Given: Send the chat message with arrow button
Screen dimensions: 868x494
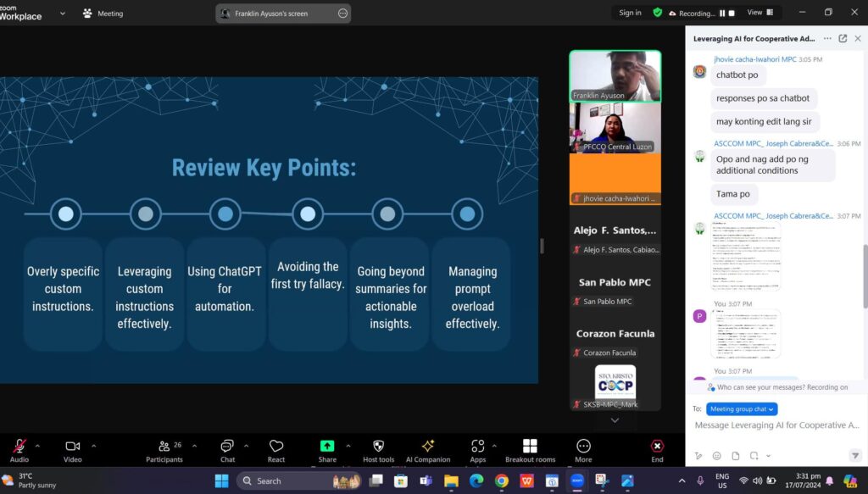Looking at the screenshot, I should (855, 456).
